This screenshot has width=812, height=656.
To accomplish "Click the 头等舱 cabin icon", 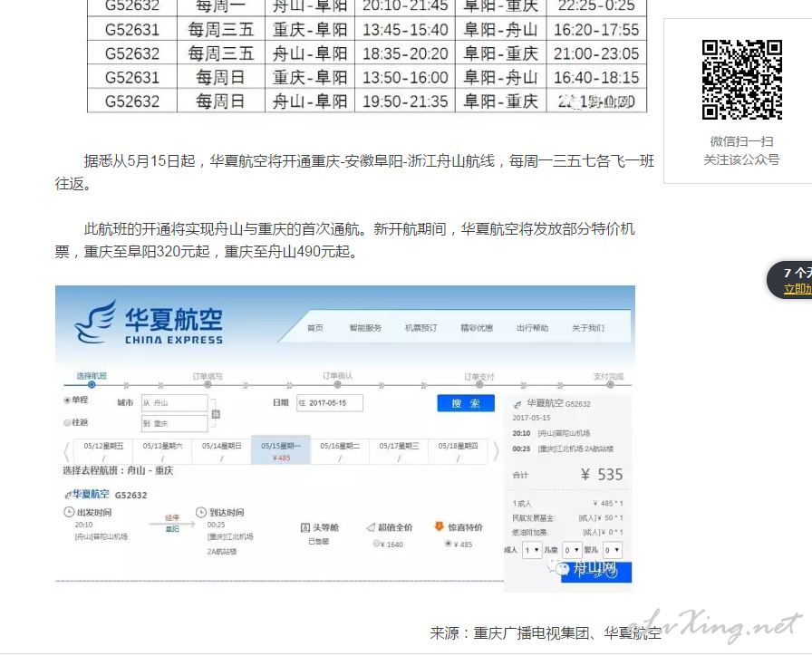I will tap(305, 527).
